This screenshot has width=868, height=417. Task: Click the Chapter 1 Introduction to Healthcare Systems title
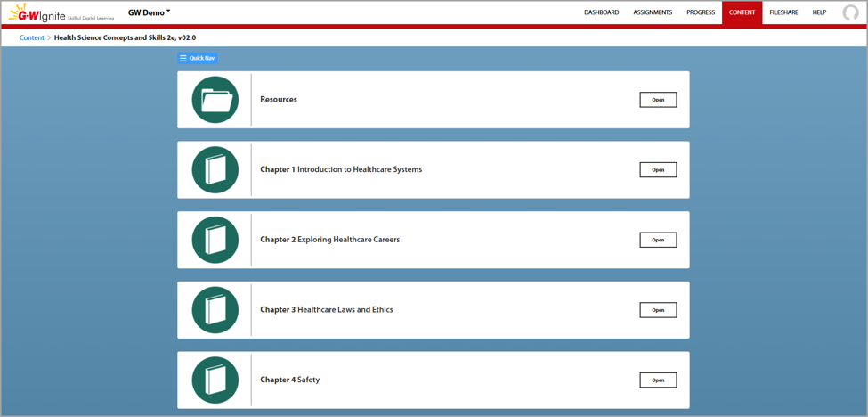(x=341, y=169)
